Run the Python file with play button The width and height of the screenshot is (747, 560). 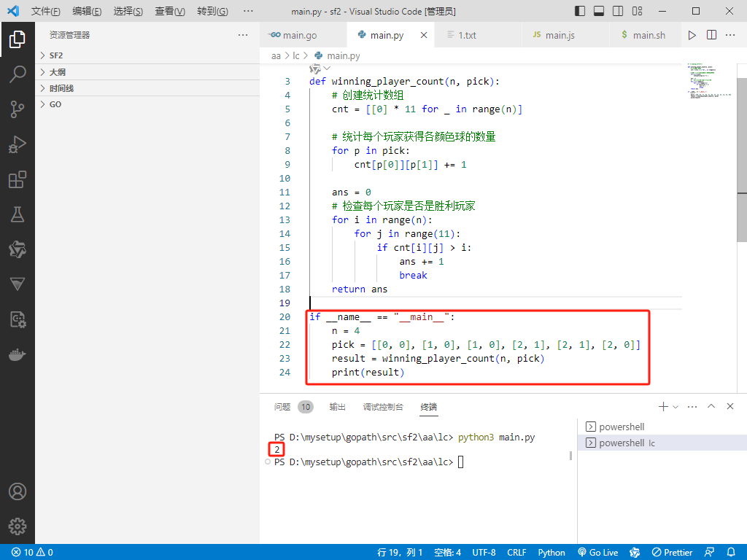[692, 35]
